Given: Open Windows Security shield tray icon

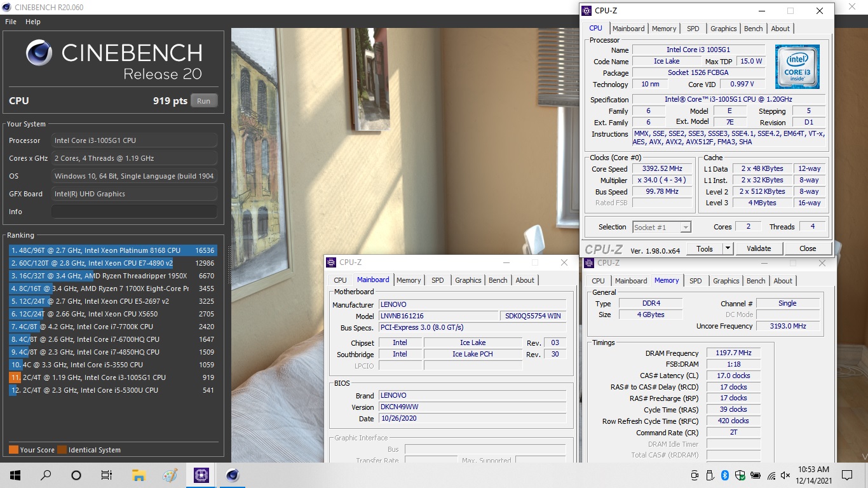Looking at the screenshot, I should pyautogui.click(x=740, y=475).
